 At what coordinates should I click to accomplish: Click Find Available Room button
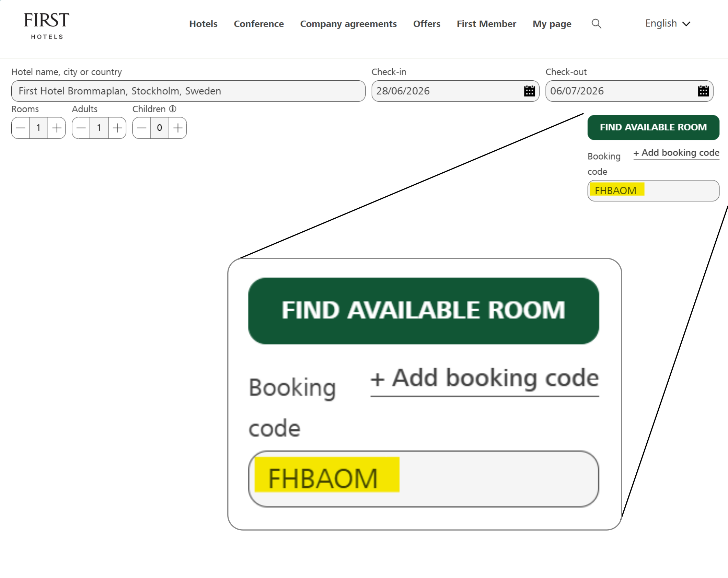point(653,127)
